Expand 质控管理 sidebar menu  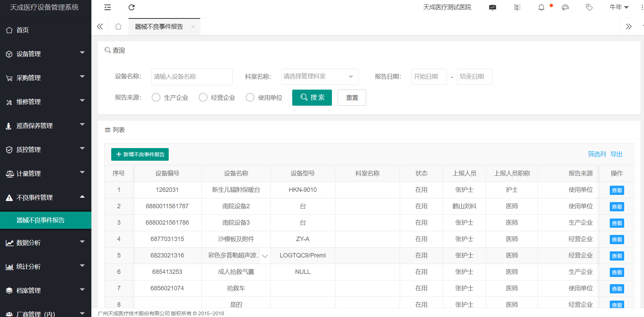pyautogui.click(x=46, y=150)
